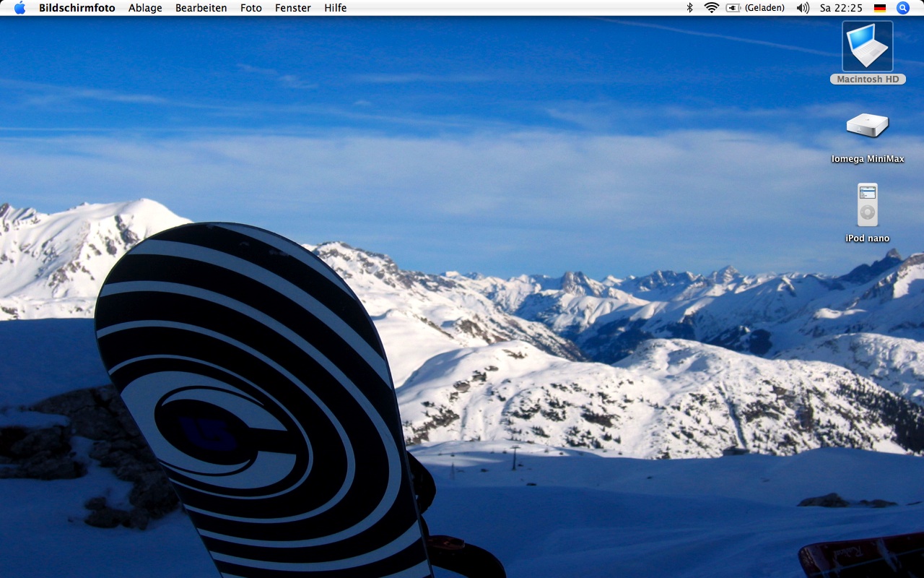Viewport: 924px width, 578px height.
Task: Click the Iomega MiniMax text label
Action: [x=867, y=159]
